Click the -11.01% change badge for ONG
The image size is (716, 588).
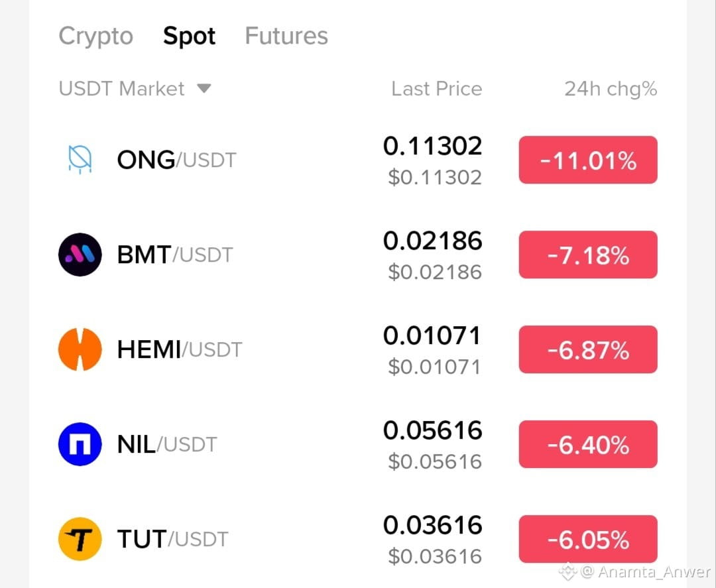588,160
